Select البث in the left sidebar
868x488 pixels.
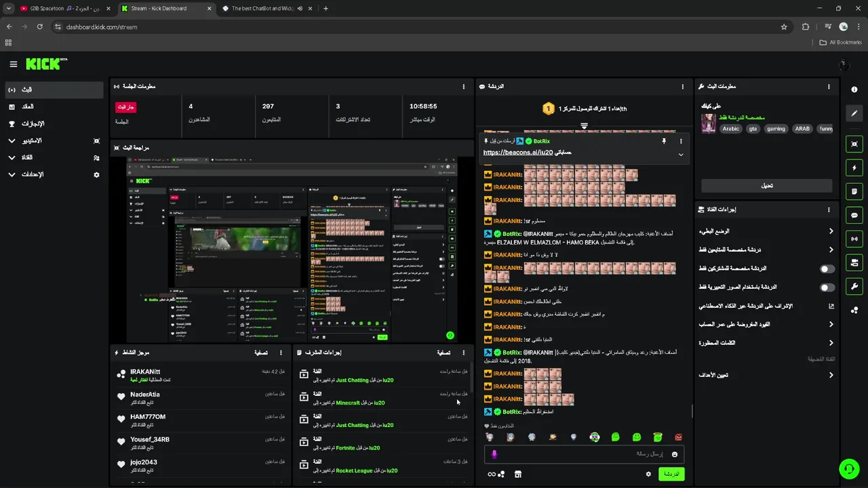pyautogui.click(x=54, y=89)
